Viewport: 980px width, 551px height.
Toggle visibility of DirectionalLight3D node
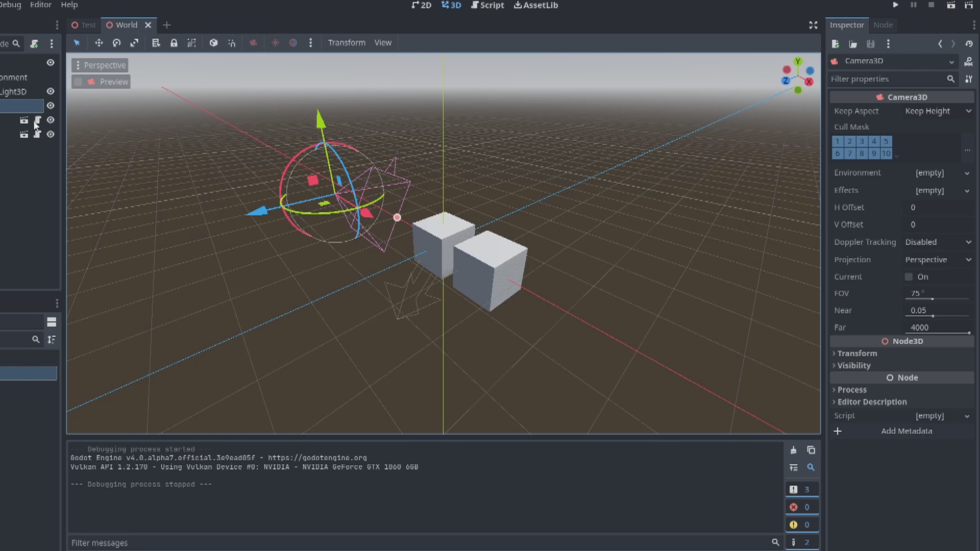click(50, 91)
